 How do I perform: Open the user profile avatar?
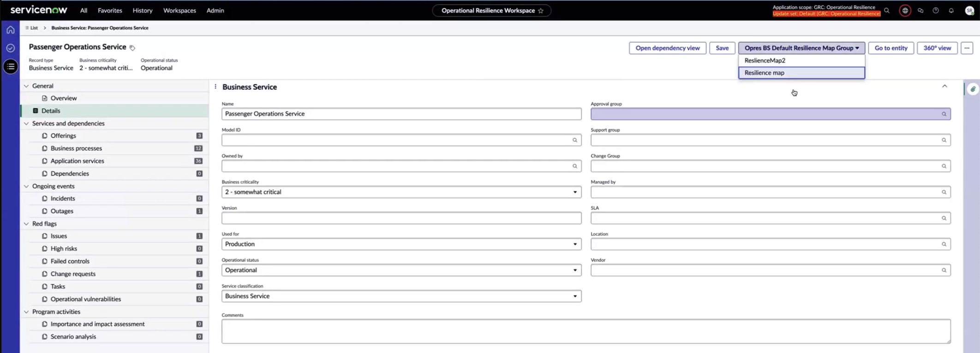click(969, 11)
